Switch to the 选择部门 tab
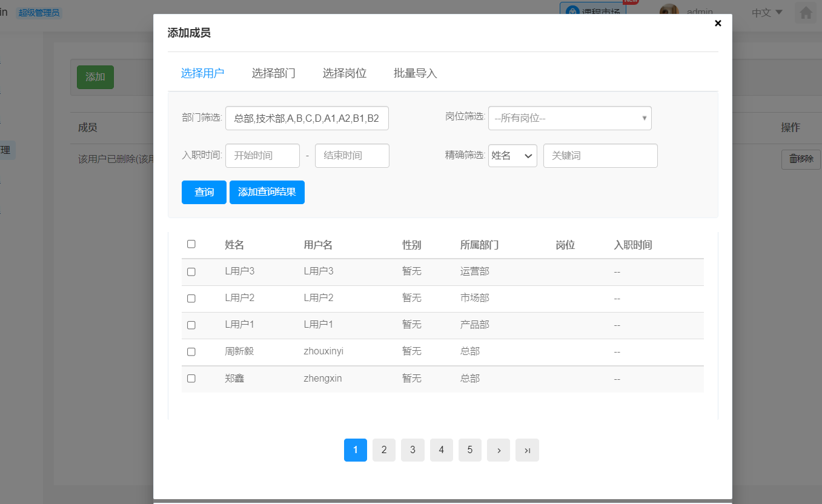 pyautogui.click(x=273, y=73)
